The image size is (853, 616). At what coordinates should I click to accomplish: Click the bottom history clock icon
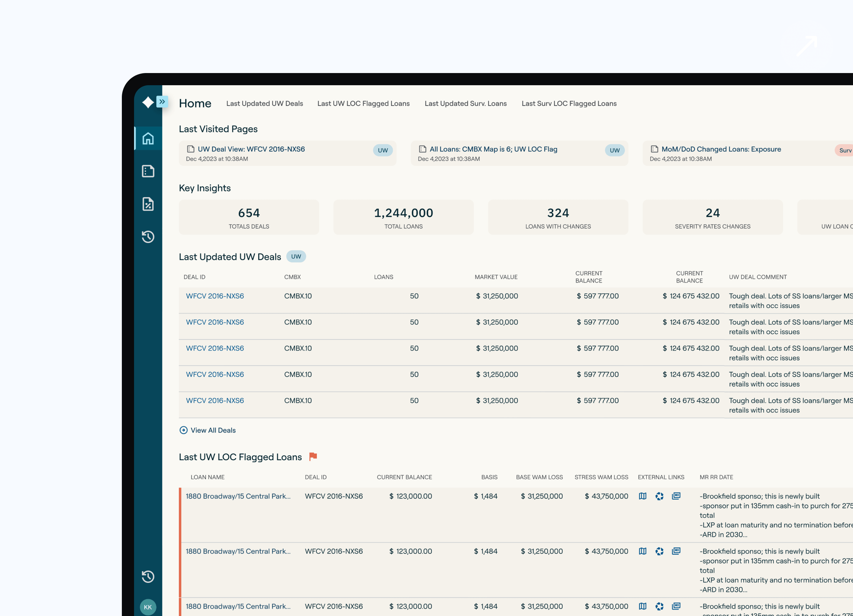(x=148, y=576)
